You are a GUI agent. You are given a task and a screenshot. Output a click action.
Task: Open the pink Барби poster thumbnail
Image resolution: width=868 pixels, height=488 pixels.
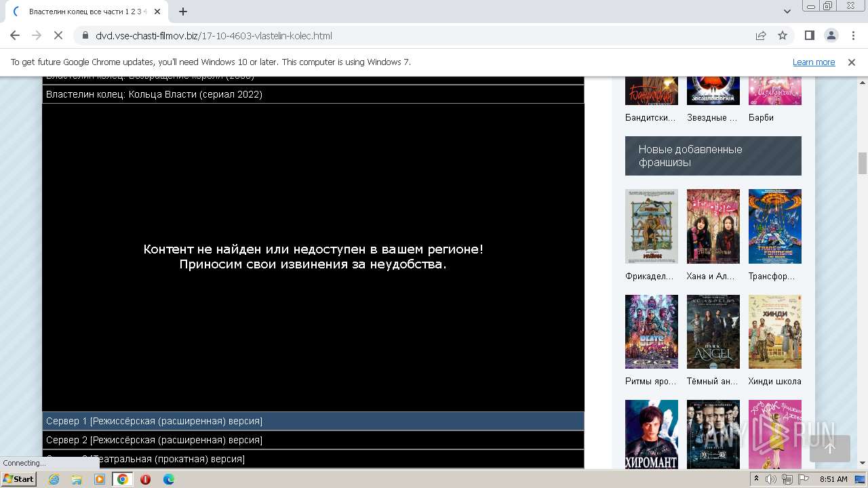[x=775, y=91]
